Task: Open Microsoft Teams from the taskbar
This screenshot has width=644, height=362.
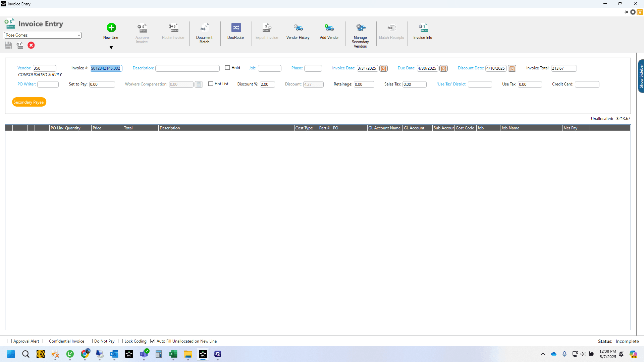Action: point(144,354)
